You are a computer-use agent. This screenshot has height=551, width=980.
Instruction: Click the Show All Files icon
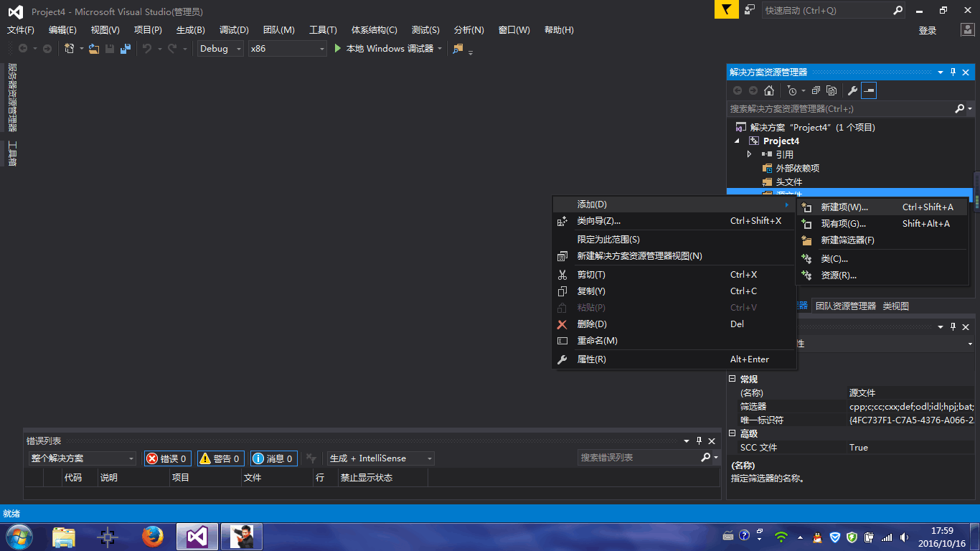[831, 90]
